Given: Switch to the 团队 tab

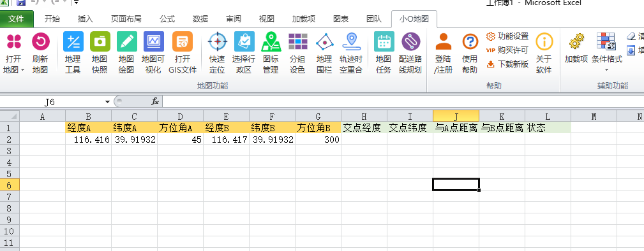Looking at the screenshot, I should (x=374, y=19).
